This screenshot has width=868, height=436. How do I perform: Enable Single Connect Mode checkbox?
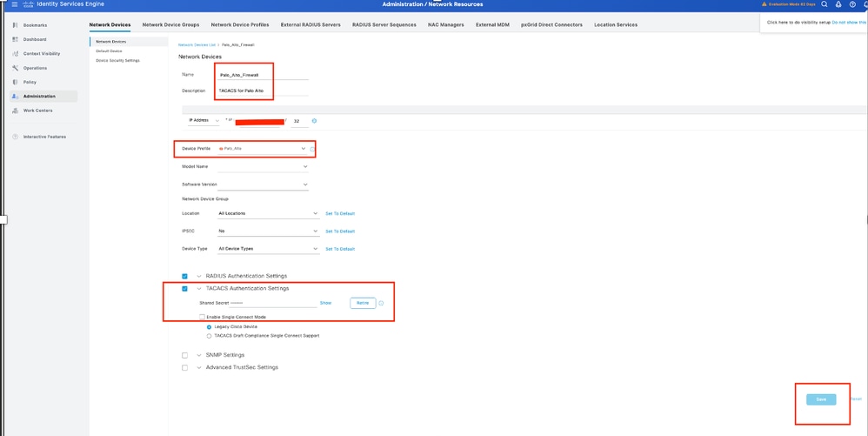202,317
